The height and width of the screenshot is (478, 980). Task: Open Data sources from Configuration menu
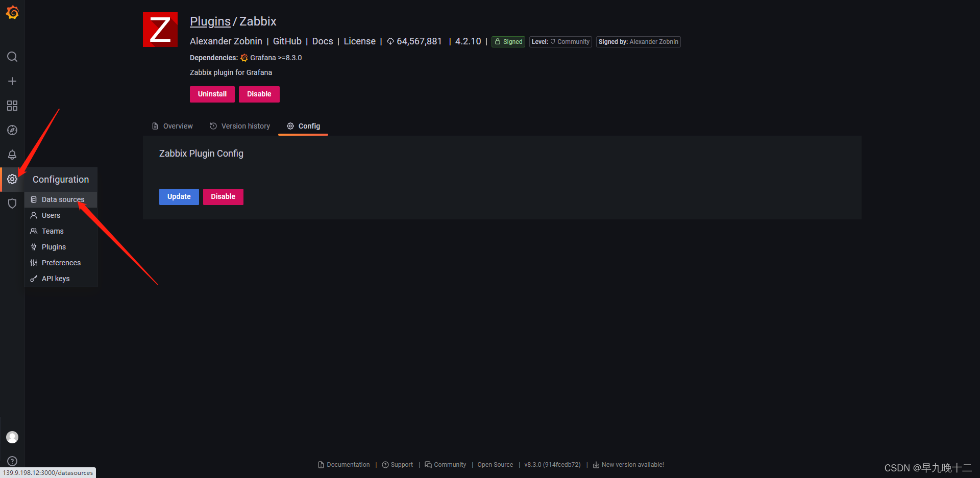[x=63, y=199]
